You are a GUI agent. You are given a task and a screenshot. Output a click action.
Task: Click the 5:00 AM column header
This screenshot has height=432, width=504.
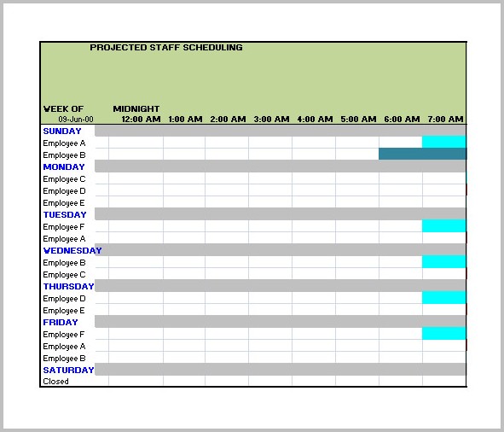(x=358, y=120)
